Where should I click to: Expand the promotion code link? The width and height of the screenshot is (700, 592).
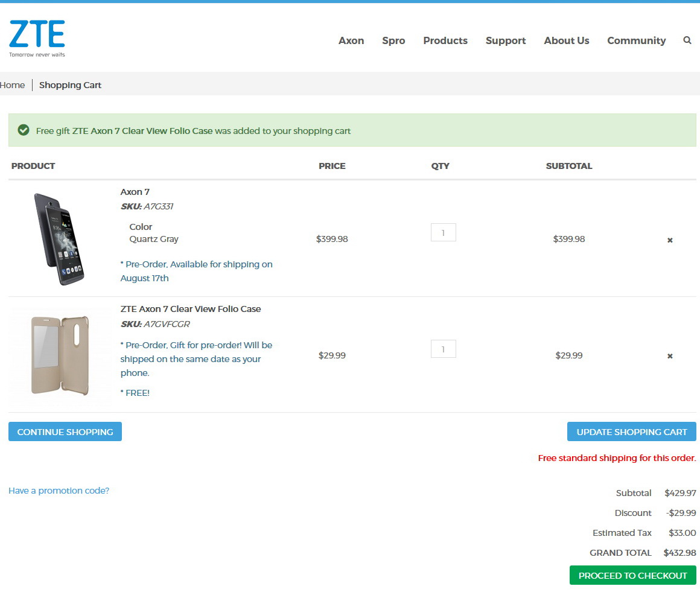point(59,491)
